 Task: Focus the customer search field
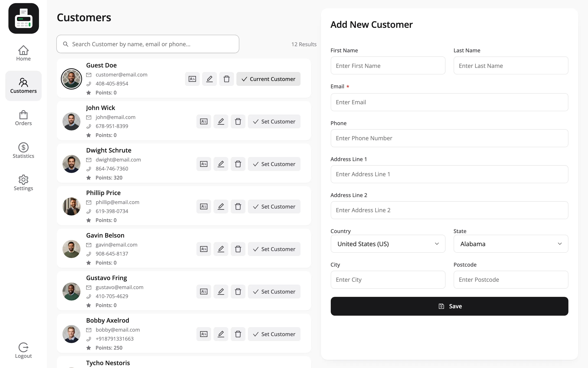148,44
